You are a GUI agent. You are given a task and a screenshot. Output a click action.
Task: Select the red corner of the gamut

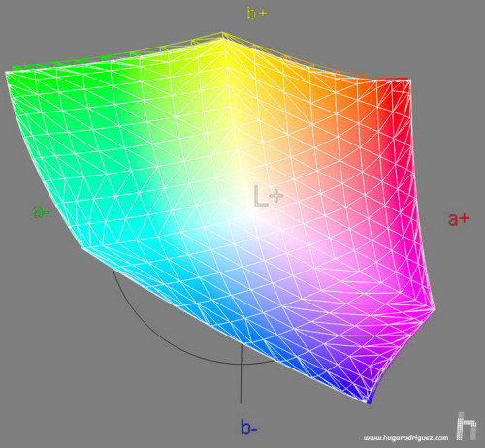[x=408, y=80]
